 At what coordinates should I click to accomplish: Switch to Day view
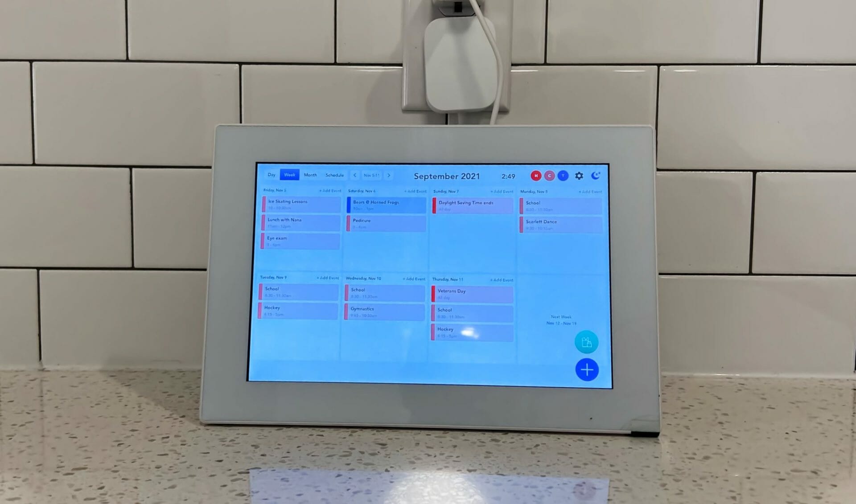272,175
